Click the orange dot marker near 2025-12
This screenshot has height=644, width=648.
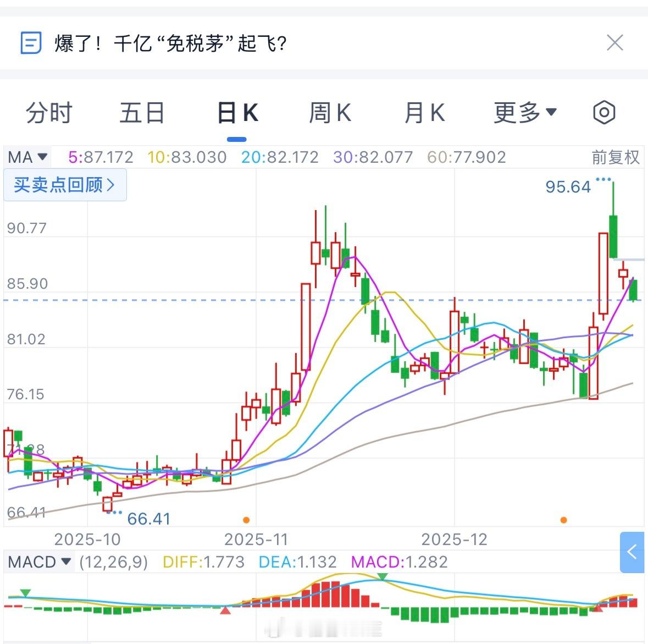click(x=563, y=519)
